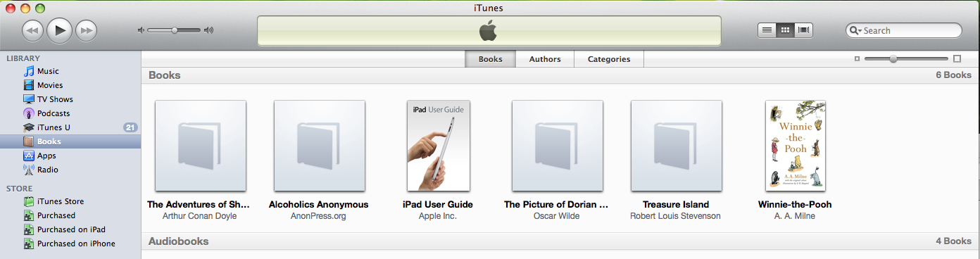
Task: Click the Books icon in sidebar
Action: [29, 141]
